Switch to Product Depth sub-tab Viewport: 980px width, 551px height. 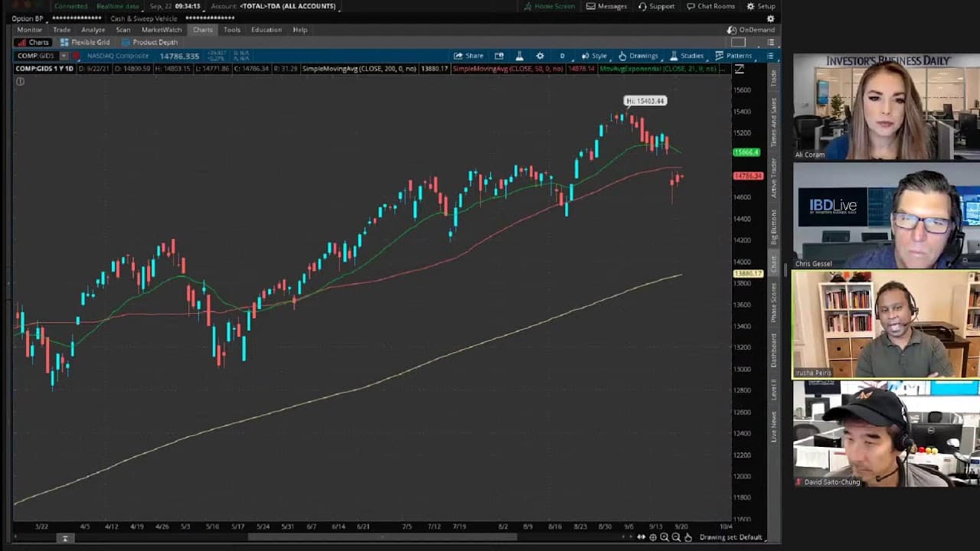(149, 42)
